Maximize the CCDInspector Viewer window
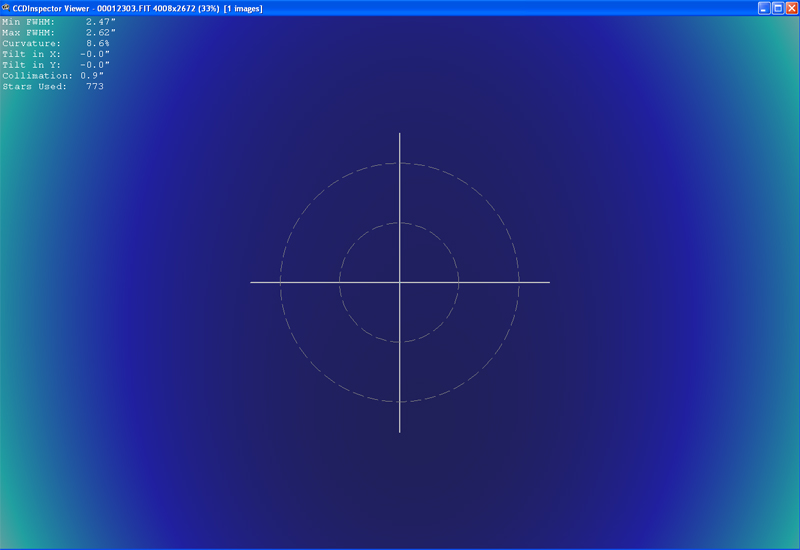Viewport: 800px width, 550px height. 778,7
